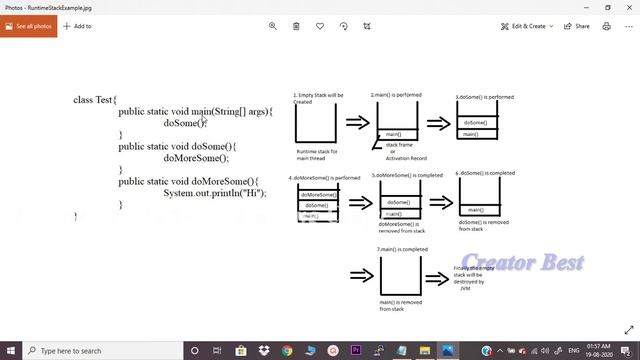Screen dimensions: 640x360
Task: Switch to the Photos app taskbar icon
Action: click(448, 351)
